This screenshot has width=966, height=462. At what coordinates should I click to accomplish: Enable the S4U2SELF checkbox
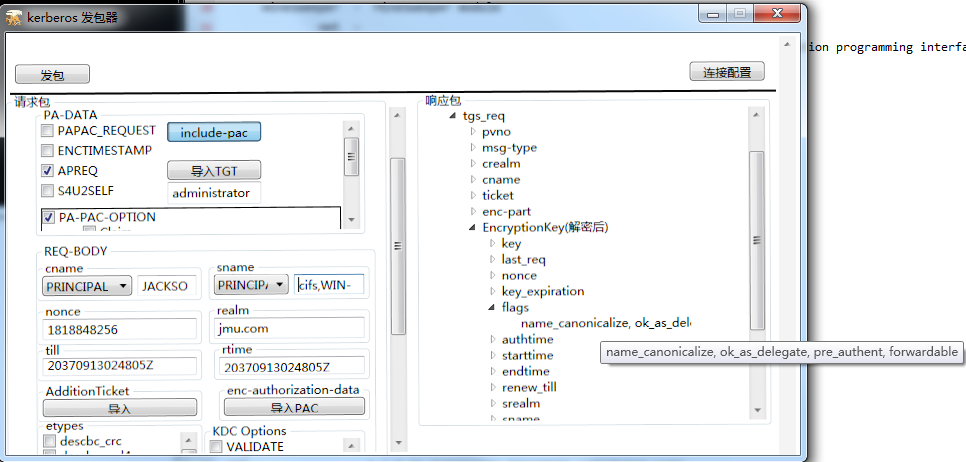[x=47, y=191]
